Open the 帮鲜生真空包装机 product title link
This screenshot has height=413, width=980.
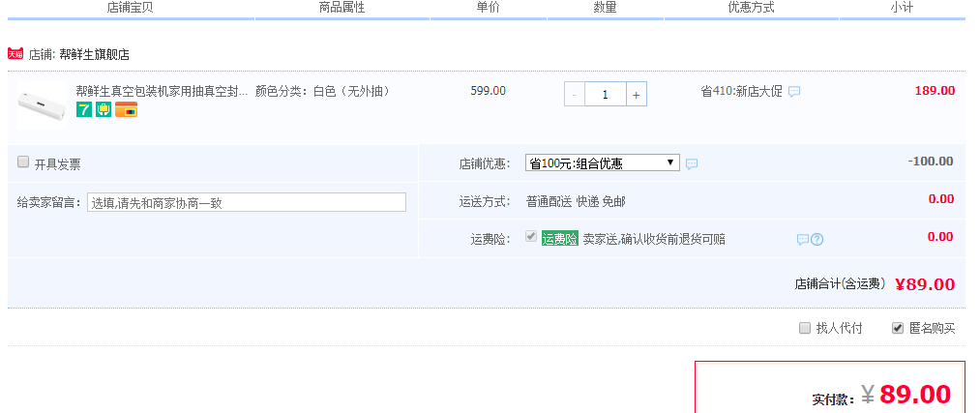pyautogui.click(x=162, y=91)
